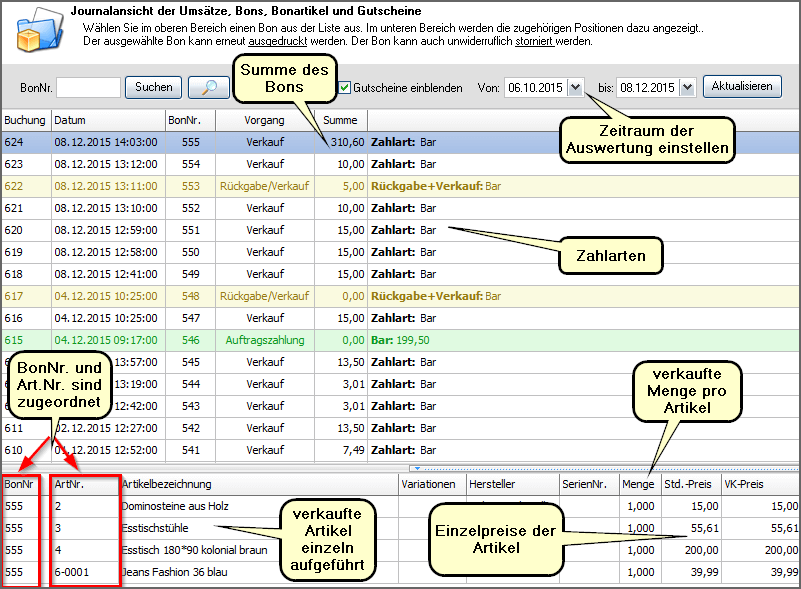The image size is (801, 589).
Task: Sort by the Vorgang column header
Action: 264,120
